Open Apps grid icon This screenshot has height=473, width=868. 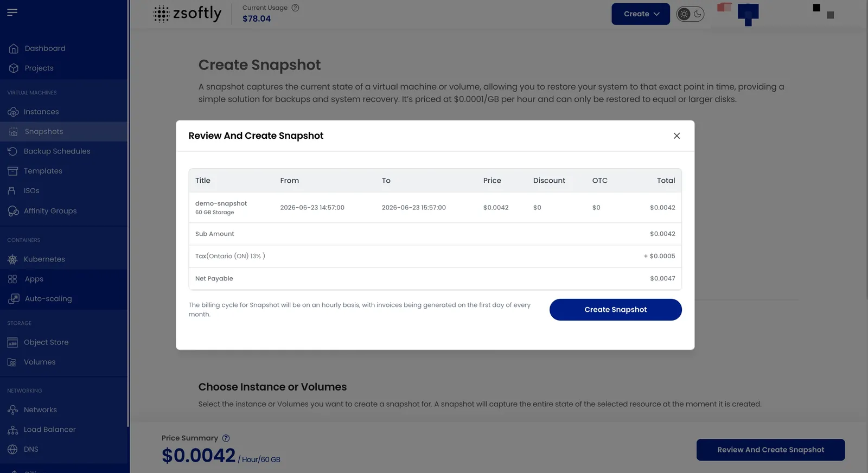click(12, 279)
